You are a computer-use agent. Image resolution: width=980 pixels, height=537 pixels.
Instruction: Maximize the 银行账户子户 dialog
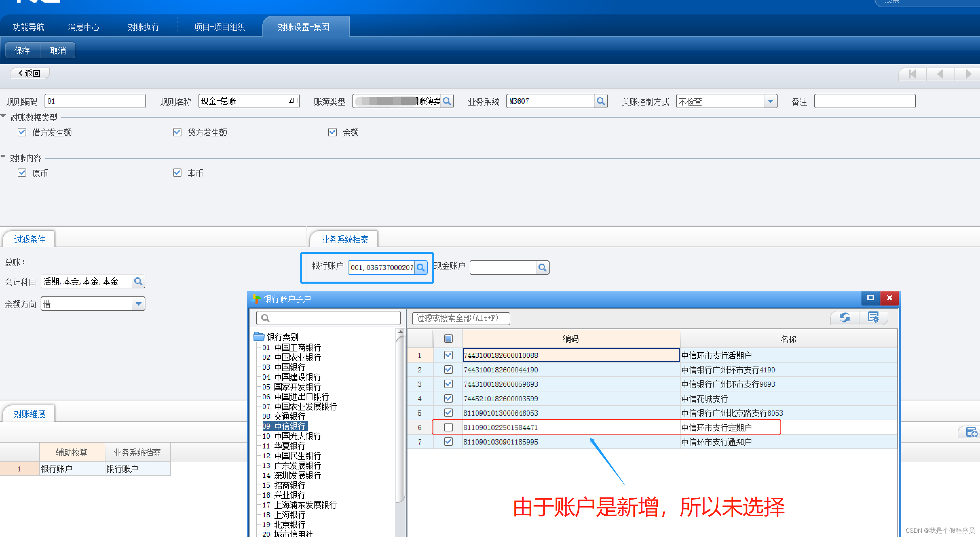pyautogui.click(x=870, y=298)
